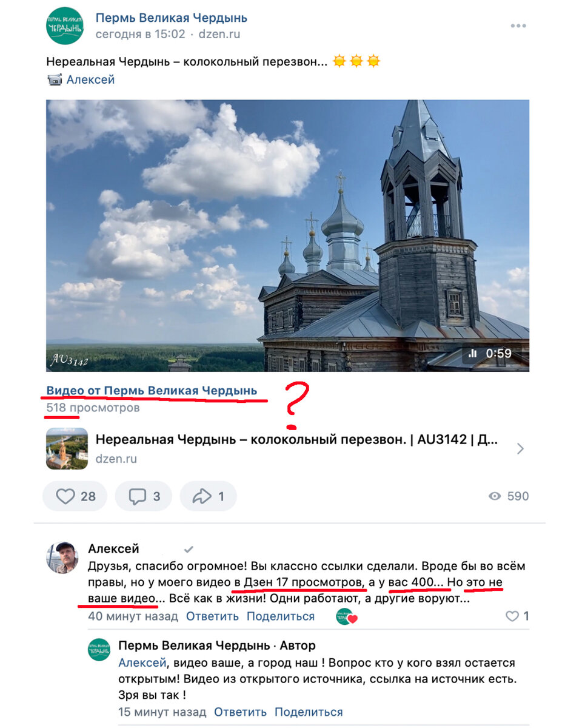This screenshot has width=582, height=728.
Task: Open dzen.ru link preview chevron arrow
Action: tap(520, 449)
